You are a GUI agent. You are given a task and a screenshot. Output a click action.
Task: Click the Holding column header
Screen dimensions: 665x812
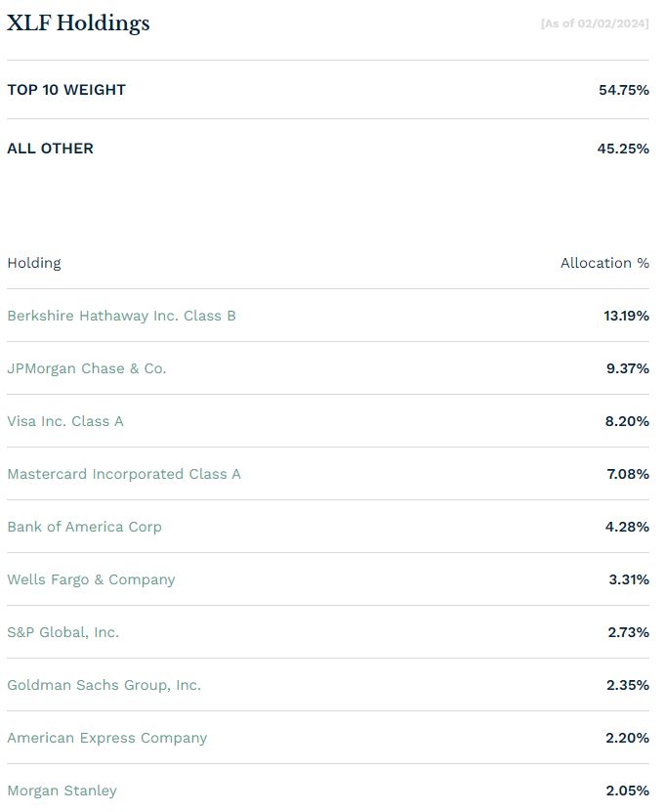(34, 264)
